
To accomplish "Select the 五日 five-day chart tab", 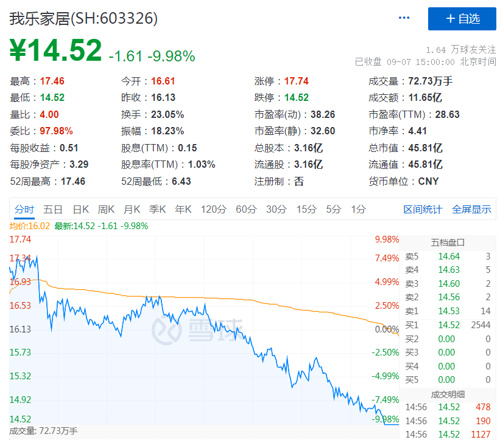I will coord(53,209).
